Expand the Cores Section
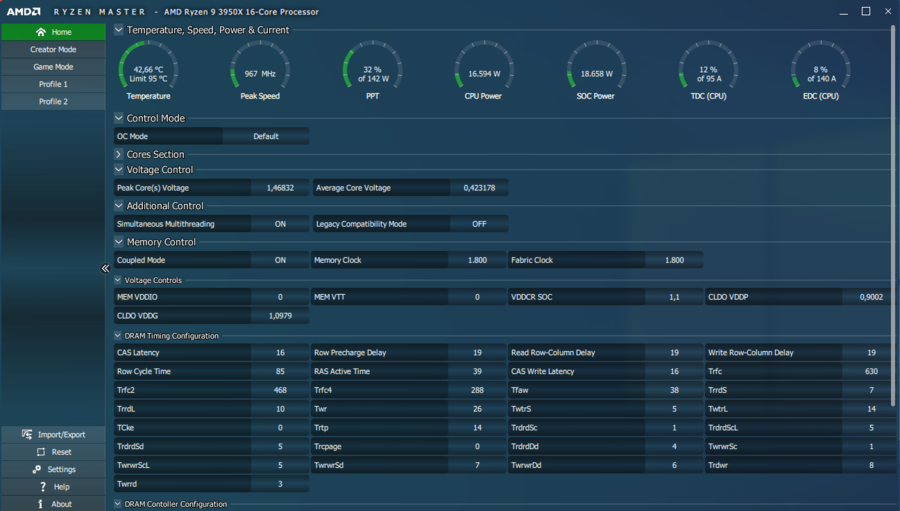This screenshot has width=900, height=511. (x=119, y=154)
